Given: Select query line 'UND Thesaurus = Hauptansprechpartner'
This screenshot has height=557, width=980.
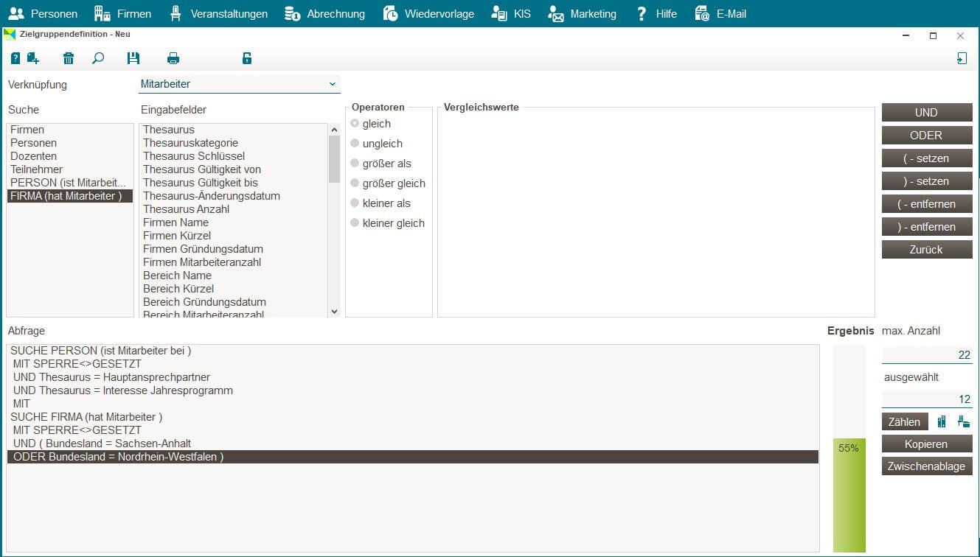Looking at the screenshot, I should (x=413, y=377).
